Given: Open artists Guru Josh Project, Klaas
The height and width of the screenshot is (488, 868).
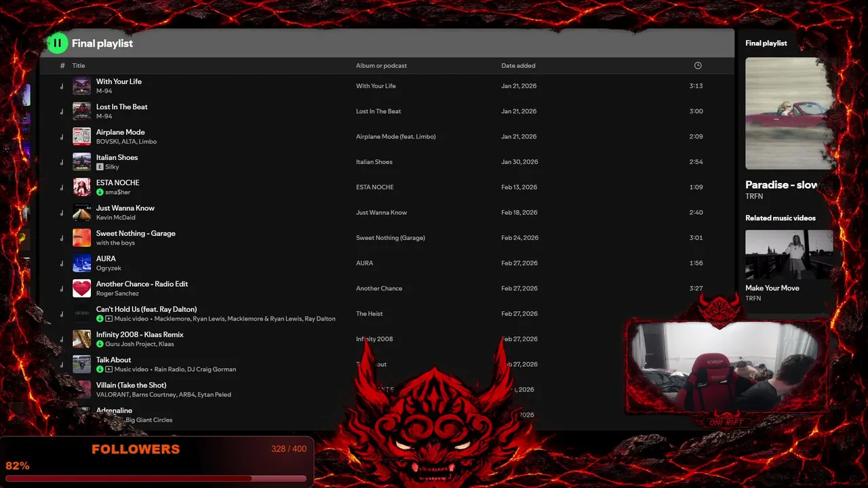Looking at the screenshot, I should click(x=140, y=344).
